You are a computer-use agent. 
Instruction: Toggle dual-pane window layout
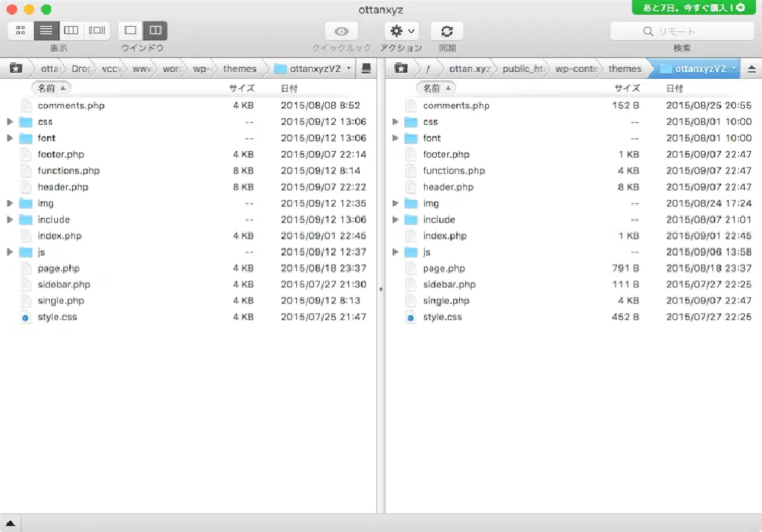coord(156,31)
